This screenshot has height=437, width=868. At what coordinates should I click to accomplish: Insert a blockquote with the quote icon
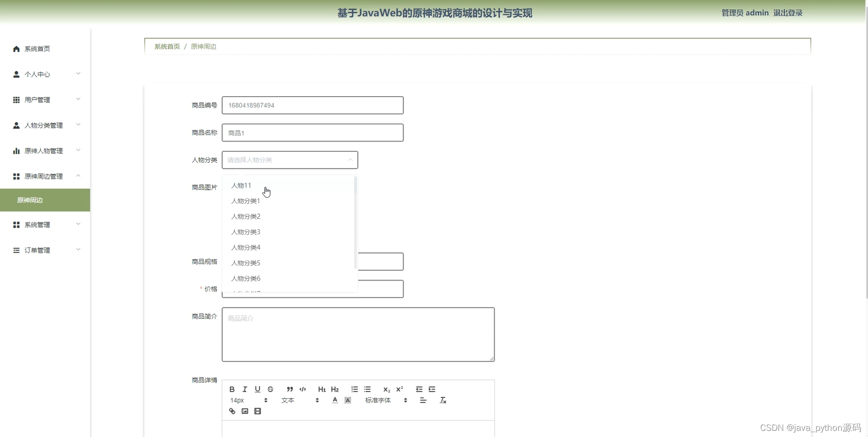290,389
